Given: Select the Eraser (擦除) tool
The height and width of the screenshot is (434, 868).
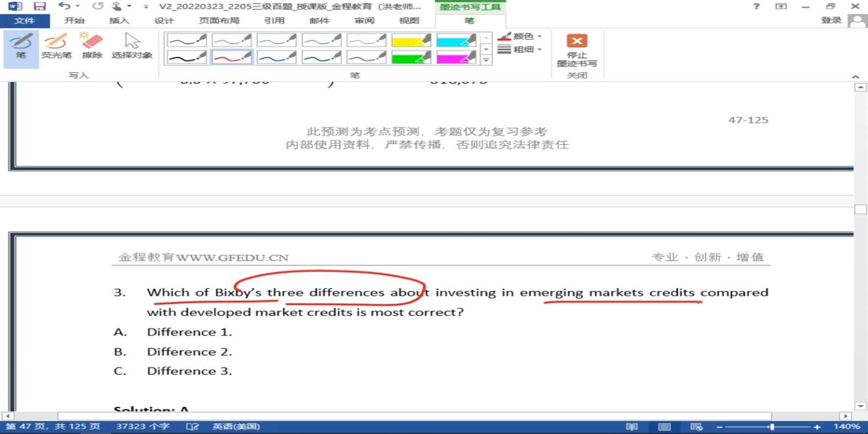Looking at the screenshot, I should (92, 46).
